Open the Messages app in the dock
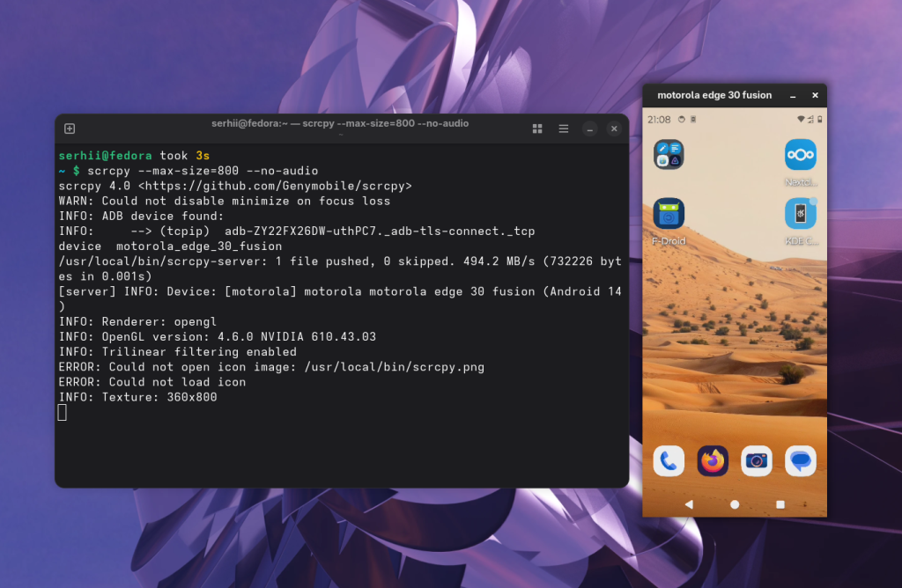The image size is (902, 588). pos(800,461)
